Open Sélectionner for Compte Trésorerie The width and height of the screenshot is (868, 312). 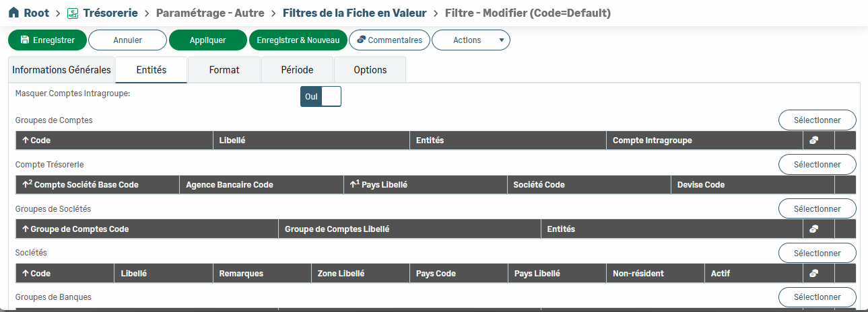click(817, 164)
